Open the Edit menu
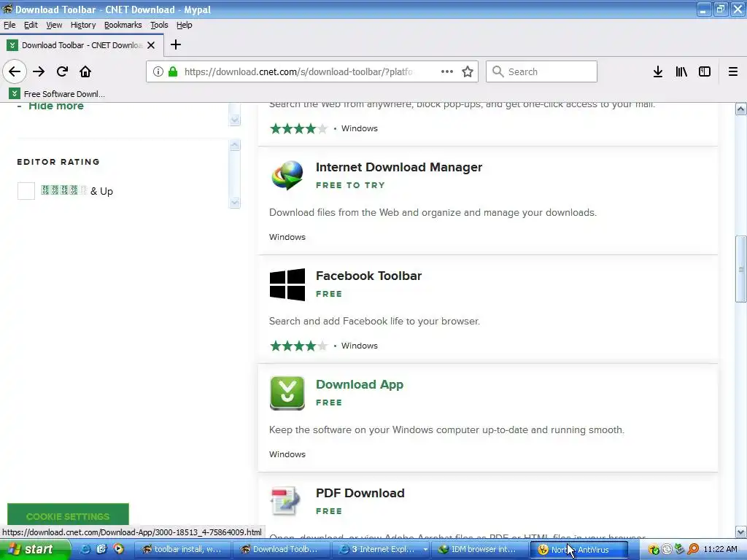This screenshot has height=560, width=747. [31, 25]
